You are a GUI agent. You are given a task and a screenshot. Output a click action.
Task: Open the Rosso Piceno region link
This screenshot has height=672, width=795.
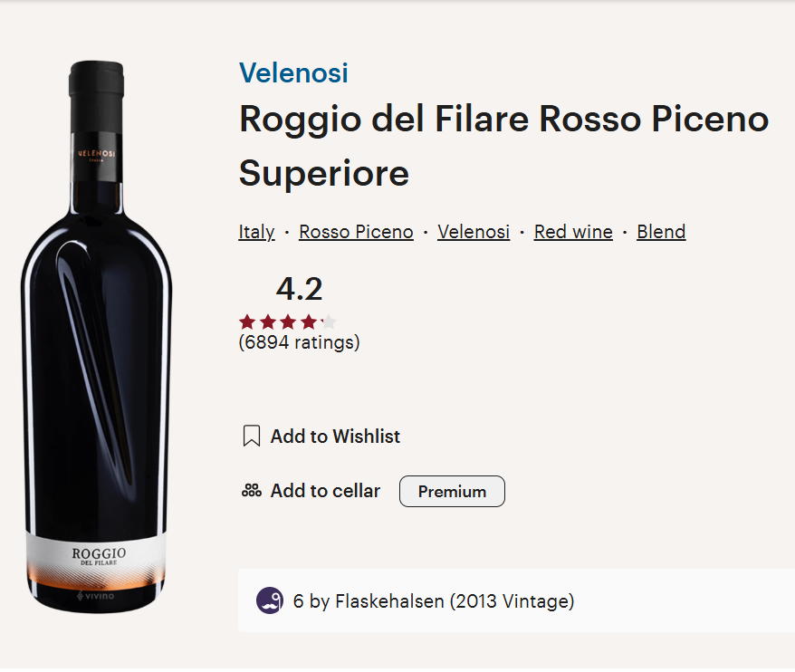(356, 232)
